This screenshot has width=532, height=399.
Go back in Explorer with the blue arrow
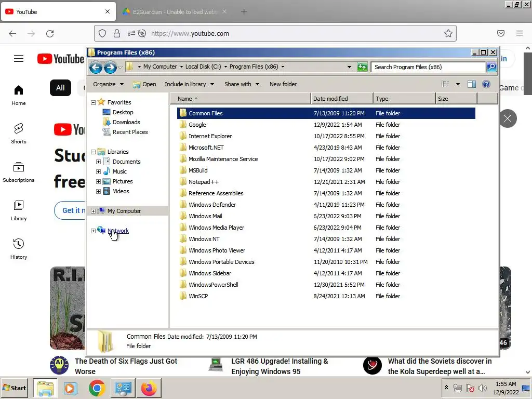click(96, 68)
